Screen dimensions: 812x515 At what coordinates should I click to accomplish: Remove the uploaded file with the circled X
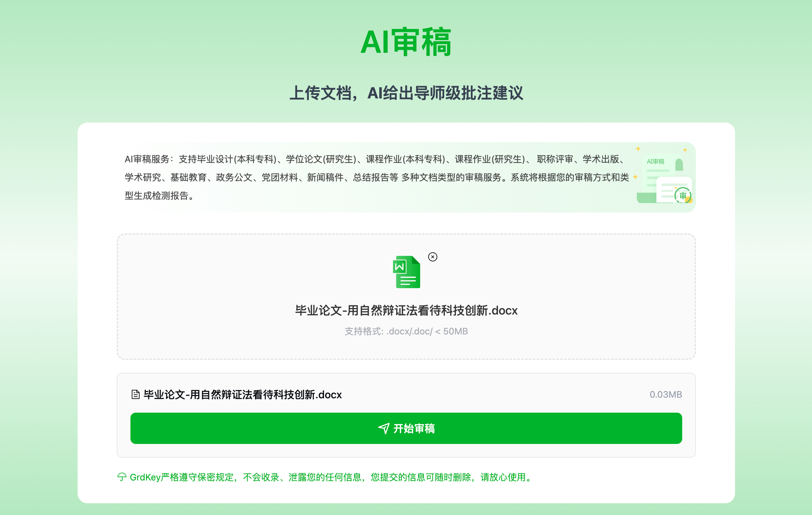[433, 257]
